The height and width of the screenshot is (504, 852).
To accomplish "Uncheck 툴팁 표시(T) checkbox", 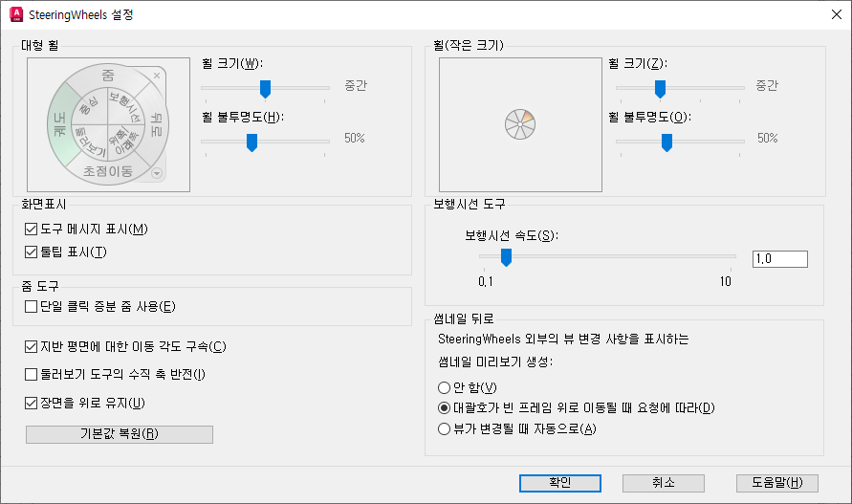I will click(31, 252).
